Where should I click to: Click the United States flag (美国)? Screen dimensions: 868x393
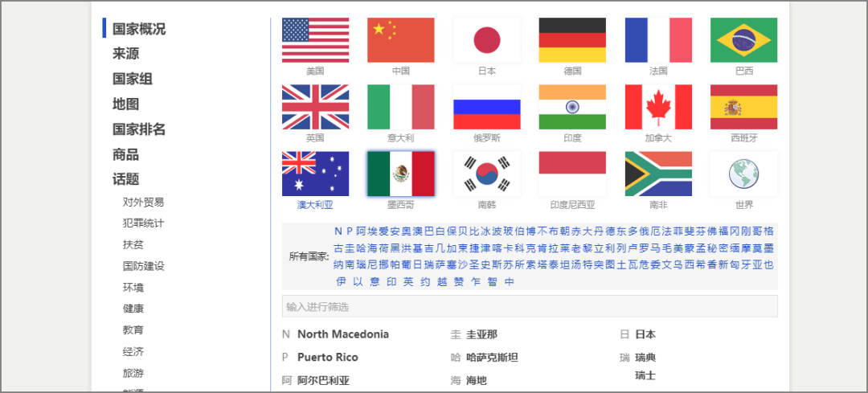coord(315,40)
